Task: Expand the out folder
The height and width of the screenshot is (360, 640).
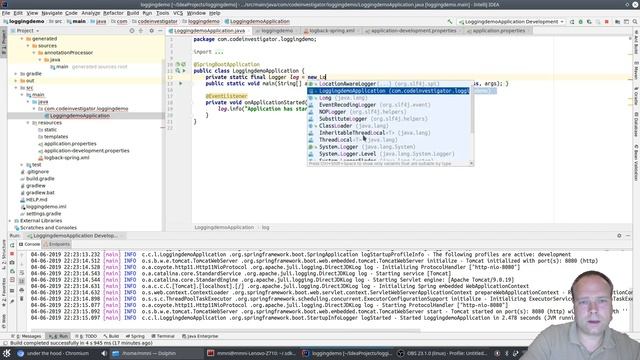Action: 16,81
